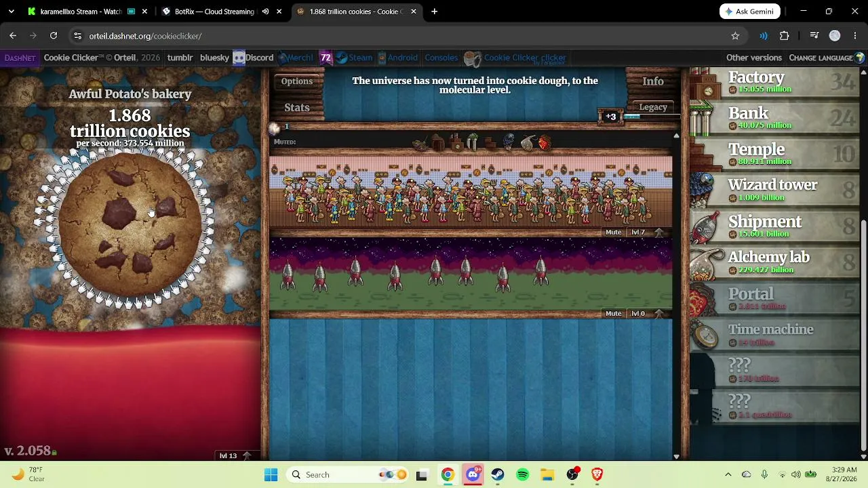
Task: Open the Cookie Clicker clicker link
Action: [x=516, y=58]
